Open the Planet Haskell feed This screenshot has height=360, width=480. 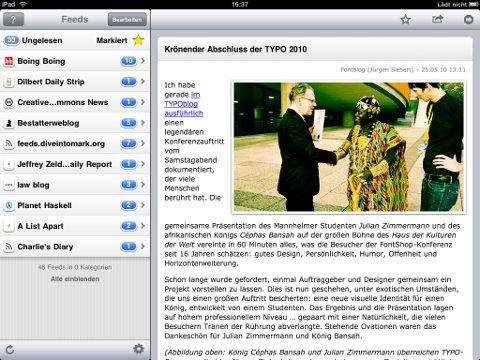75,206
